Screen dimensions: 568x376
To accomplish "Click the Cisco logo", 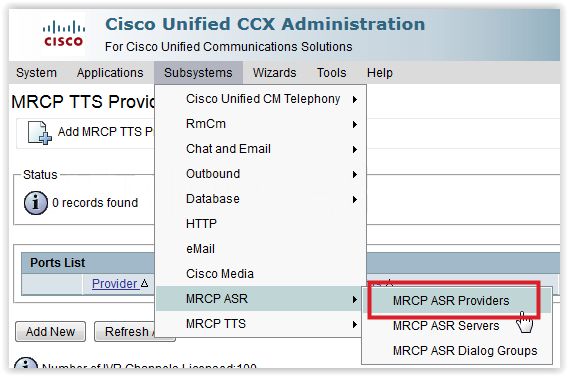I will 64,34.
